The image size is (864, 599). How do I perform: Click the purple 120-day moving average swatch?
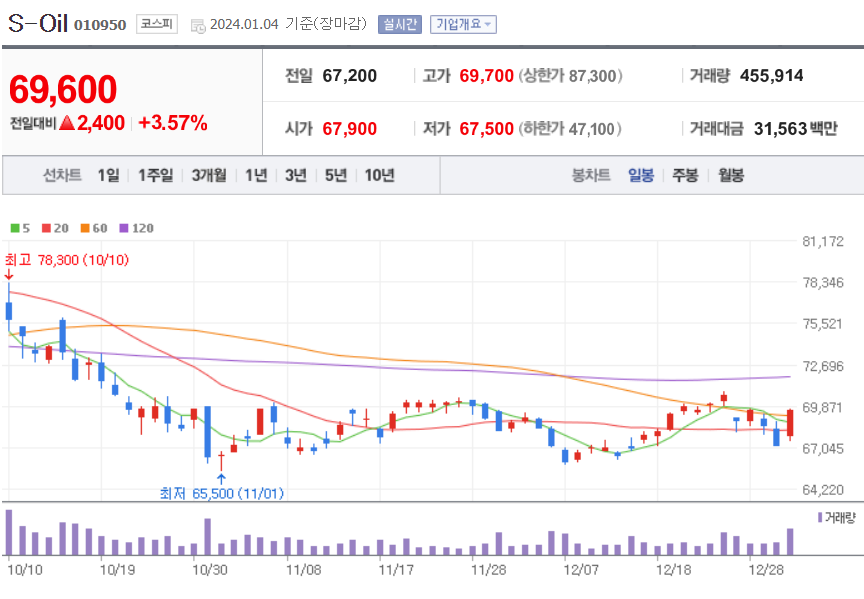click(124, 228)
